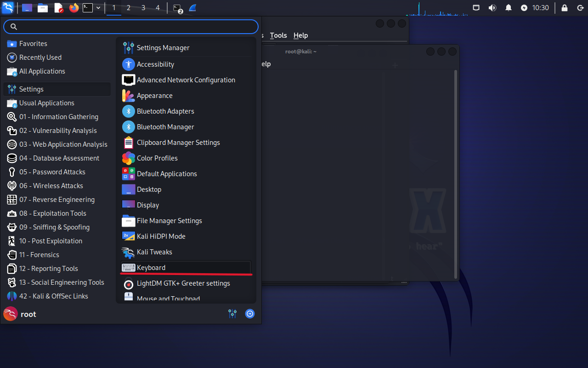Open 06 - Wireless Attacks category

(x=57, y=186)
